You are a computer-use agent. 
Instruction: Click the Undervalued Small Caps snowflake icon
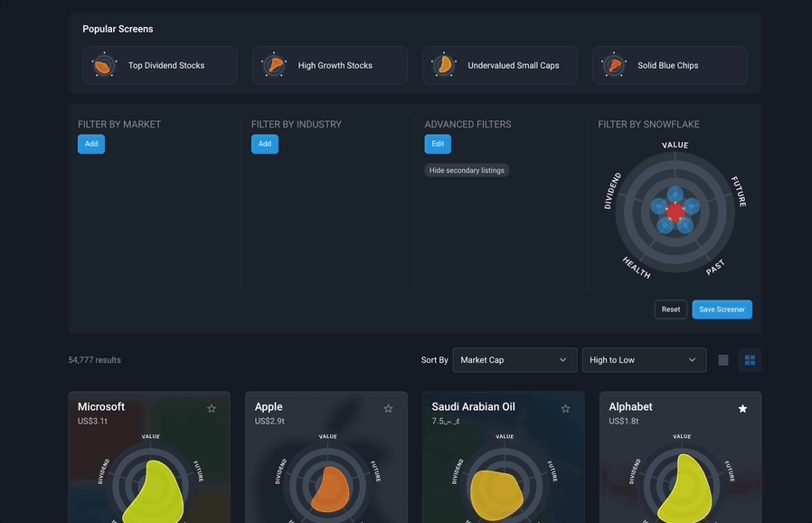click(444, 65)
